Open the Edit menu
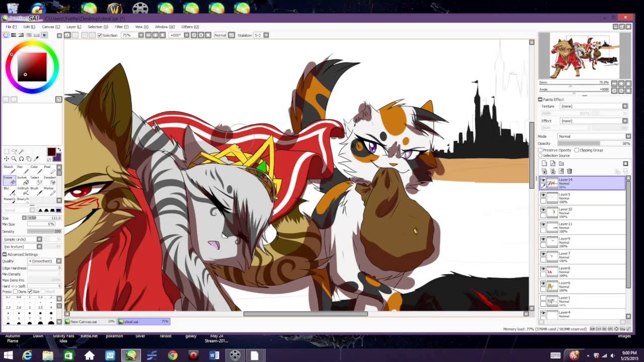This screenshot has width=644, height=362. coord(29,27)
